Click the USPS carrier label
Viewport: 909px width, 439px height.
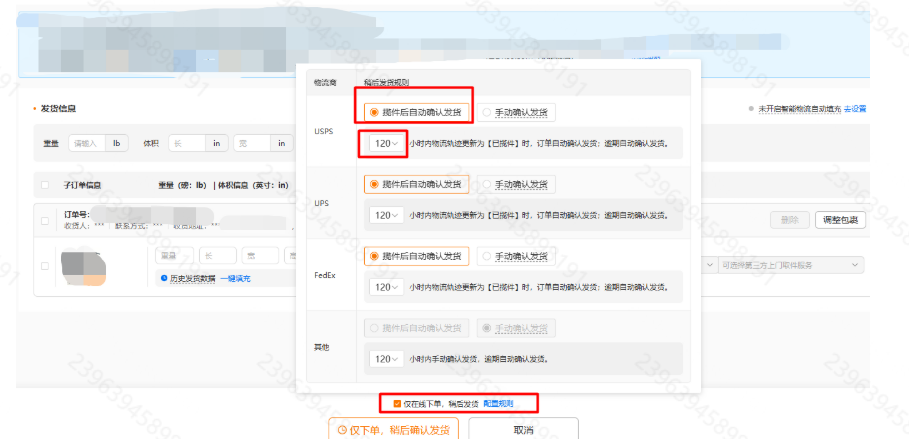[323, 132]
